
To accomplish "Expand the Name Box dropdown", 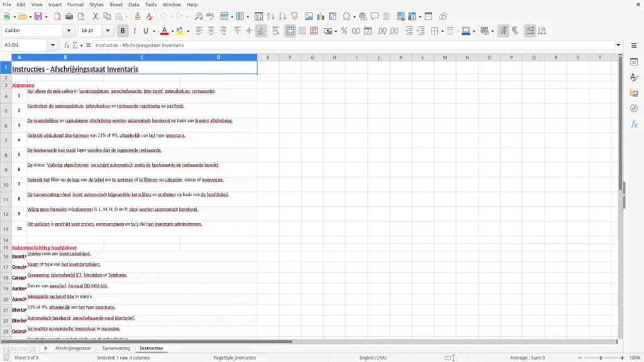I will tap(53, 45).
